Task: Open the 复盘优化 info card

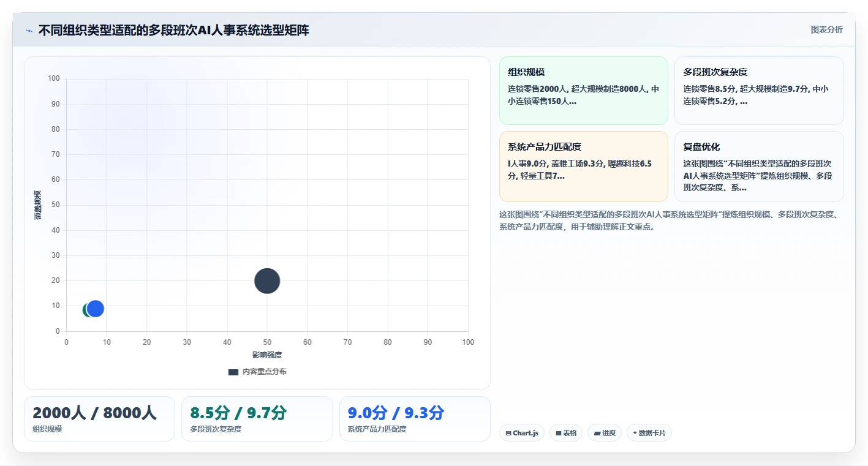Action: [x=759, y=167]
